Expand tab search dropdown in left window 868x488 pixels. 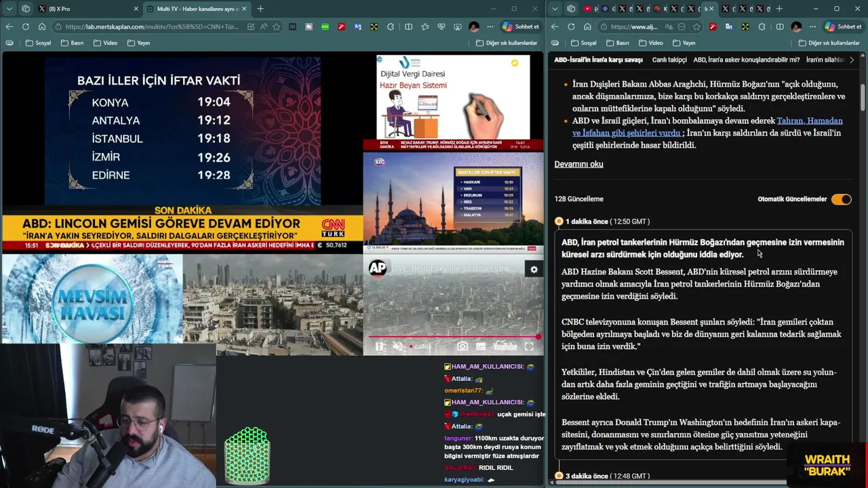click(x=8, y=9)
